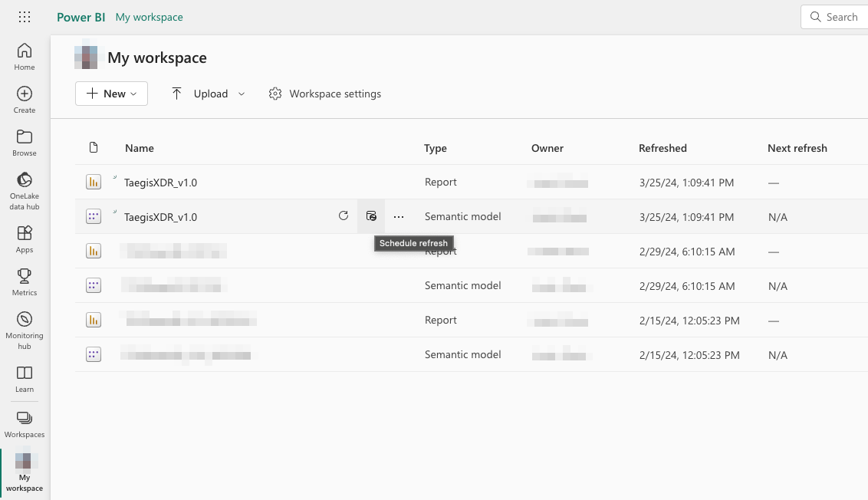
Task: Expand the Upload dropdown chevron
Action: pyautogui.click(x=242, y=94)
